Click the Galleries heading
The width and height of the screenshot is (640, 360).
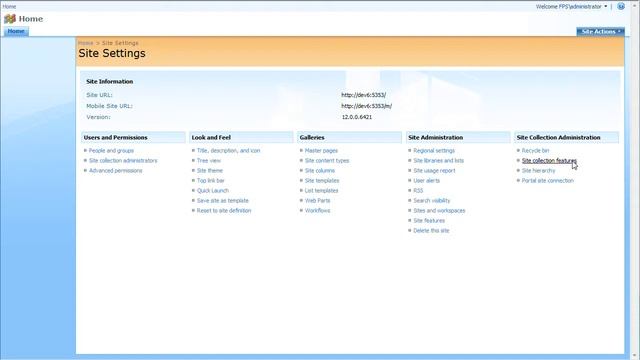[312, 138]
